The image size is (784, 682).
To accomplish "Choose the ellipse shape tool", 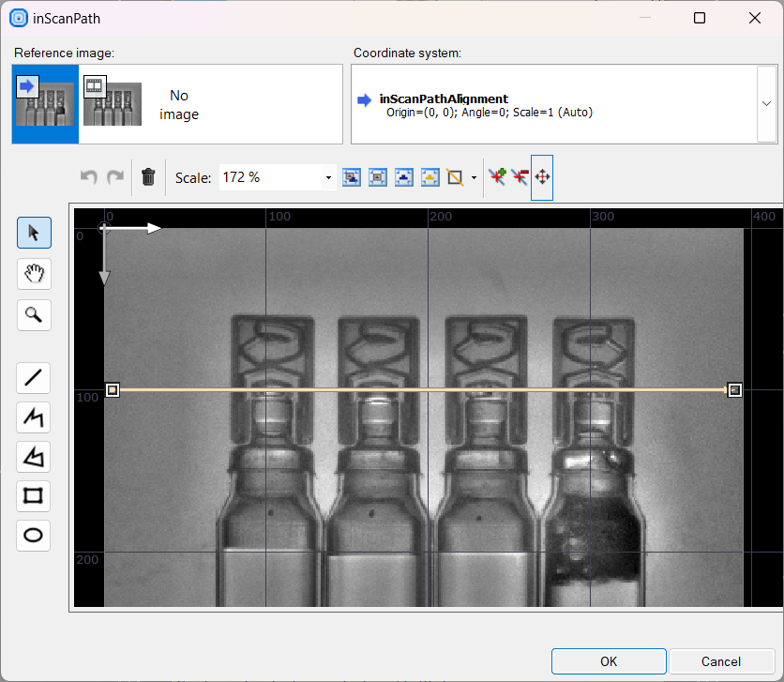I will pos(34,535).
